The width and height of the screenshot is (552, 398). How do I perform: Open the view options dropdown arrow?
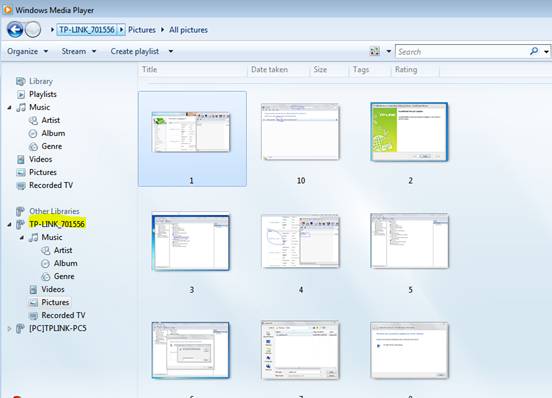point(389,51)
